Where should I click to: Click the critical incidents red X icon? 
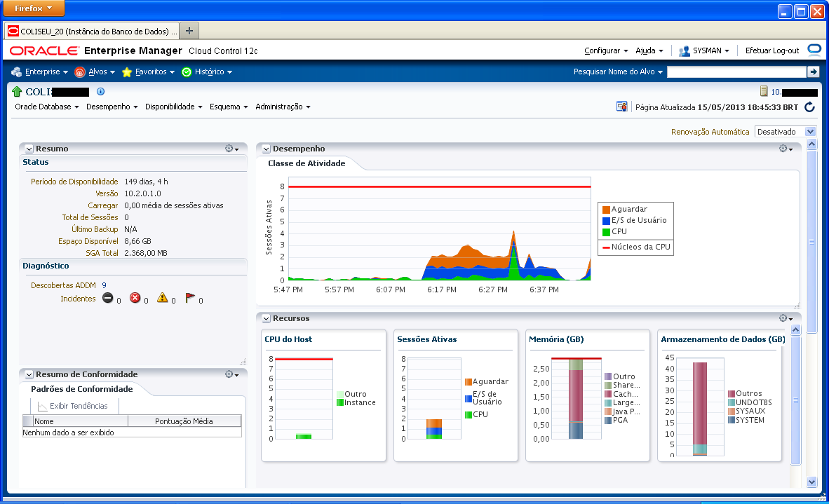pyautogui.click(x=135, y=298)
